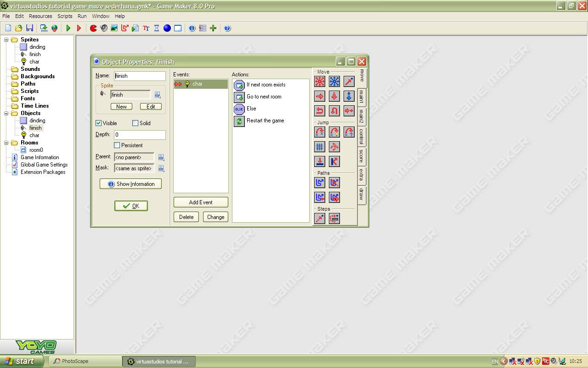This screenshot has height=368, width=588.
Task: Click the Edit sprite button
Action: click(x=151, y=106)
